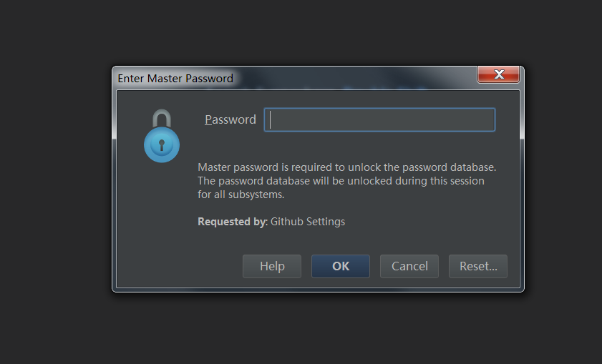Viewport: 602px width, 364px height.
Task: Click the 'Master password is required' text line
Action: [x=347, y=167]
